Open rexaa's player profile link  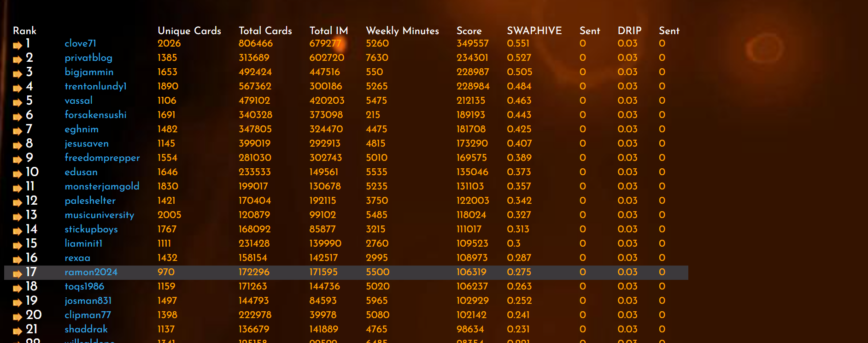[x=77, y=258]
